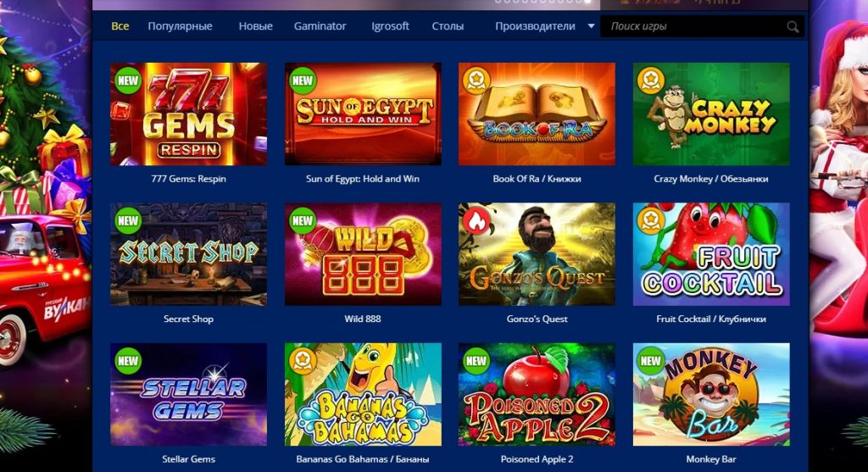Image resolution: width=868 pixels, height=472 pixels.
Task: Select the Все tab
Action: pos(120,26)
